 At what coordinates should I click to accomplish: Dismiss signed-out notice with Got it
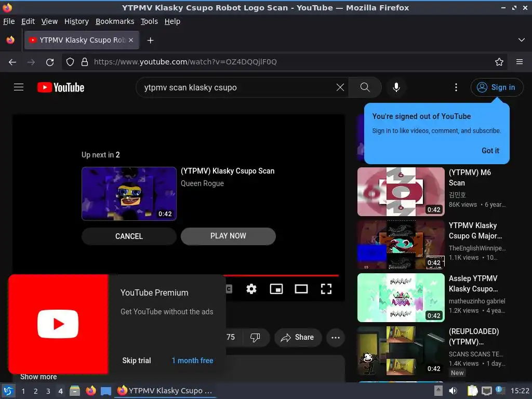click(490, 151)
